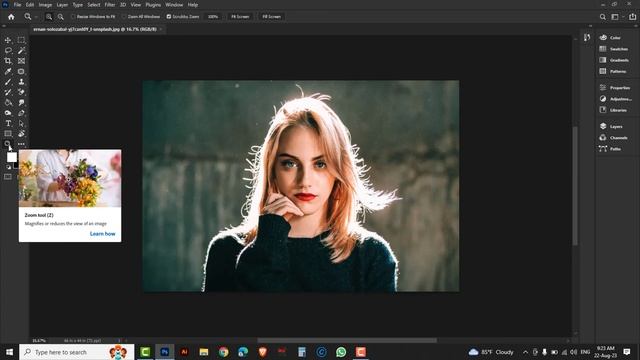The image size is (640, 360).
Task: Click the Fit Screen button
Action: [x=240, y=17]
